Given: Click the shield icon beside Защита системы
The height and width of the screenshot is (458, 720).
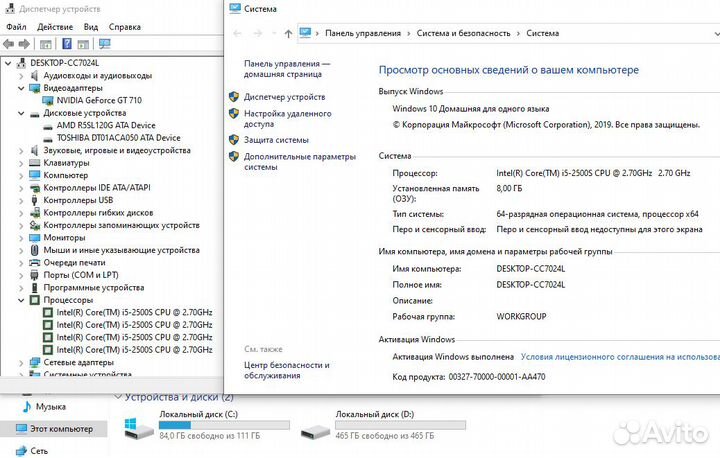Looking at the screenshot, I should point(234,140).
